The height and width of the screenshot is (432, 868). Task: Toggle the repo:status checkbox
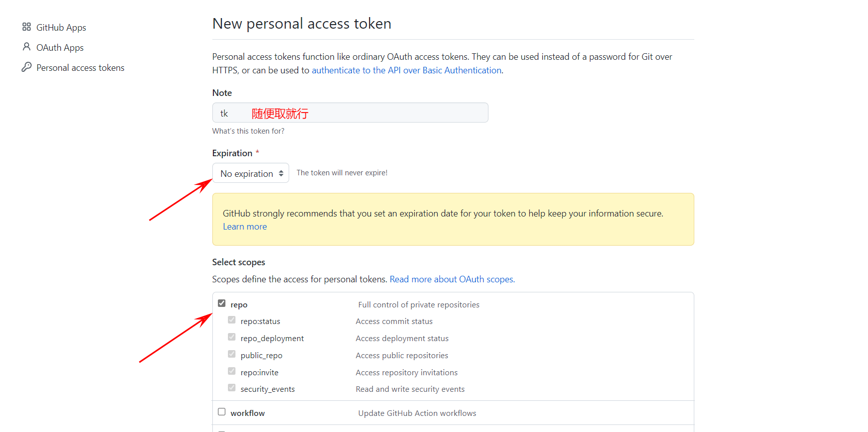(x=231, y=320)
